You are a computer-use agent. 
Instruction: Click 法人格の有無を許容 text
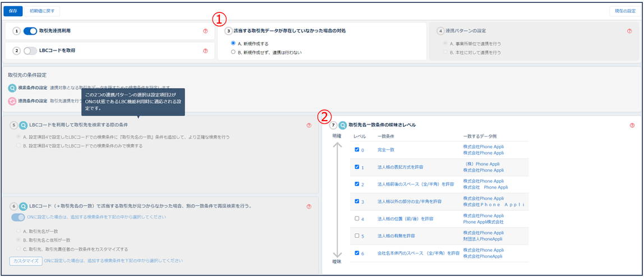pyautogui.click(x=396, y=236)
